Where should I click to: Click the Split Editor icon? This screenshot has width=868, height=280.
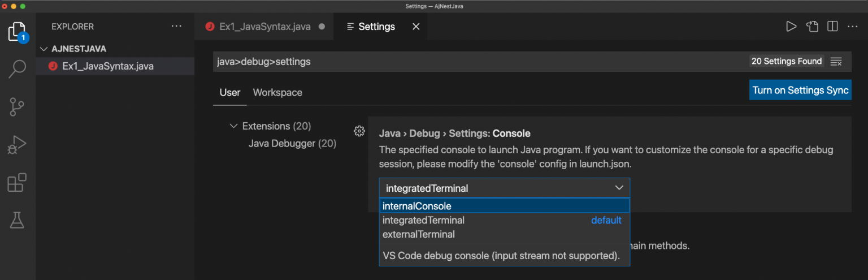(x=832, y=27)
